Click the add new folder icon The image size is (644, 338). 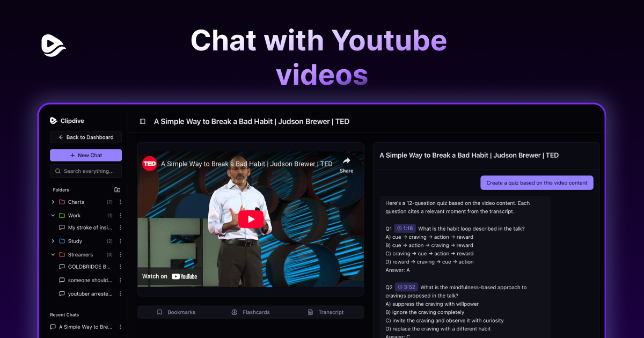click(118, 190)
